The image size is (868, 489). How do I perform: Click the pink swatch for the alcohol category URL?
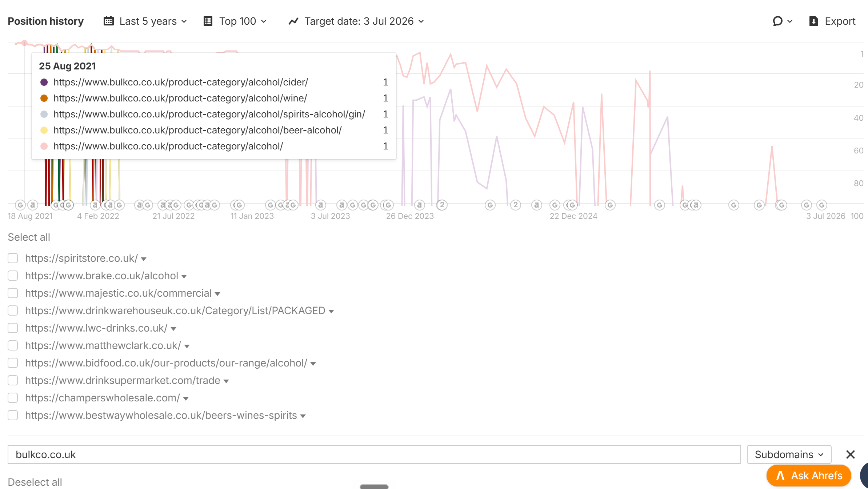tap(44, 146)
